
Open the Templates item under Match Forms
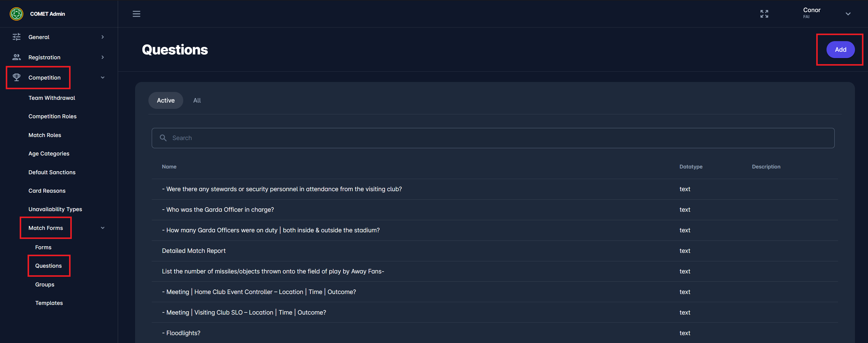pyautogui.click(x=49, y=303)
